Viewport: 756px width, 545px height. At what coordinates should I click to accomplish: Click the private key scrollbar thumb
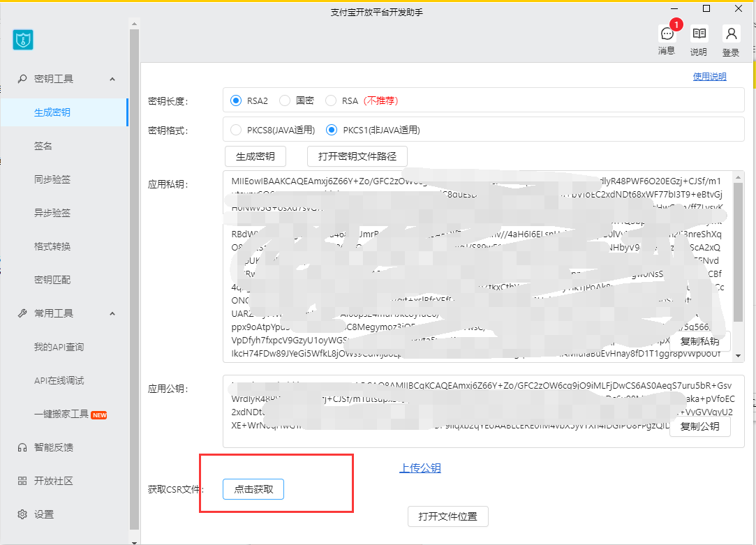[738, 251]
